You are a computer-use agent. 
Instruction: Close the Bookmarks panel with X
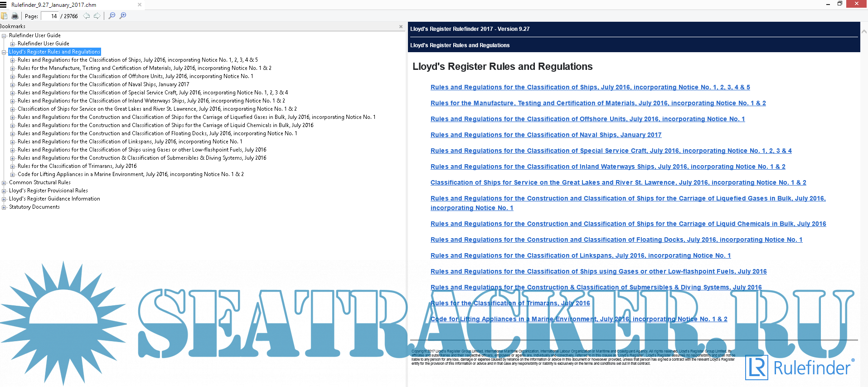click(x=401, y=27)
